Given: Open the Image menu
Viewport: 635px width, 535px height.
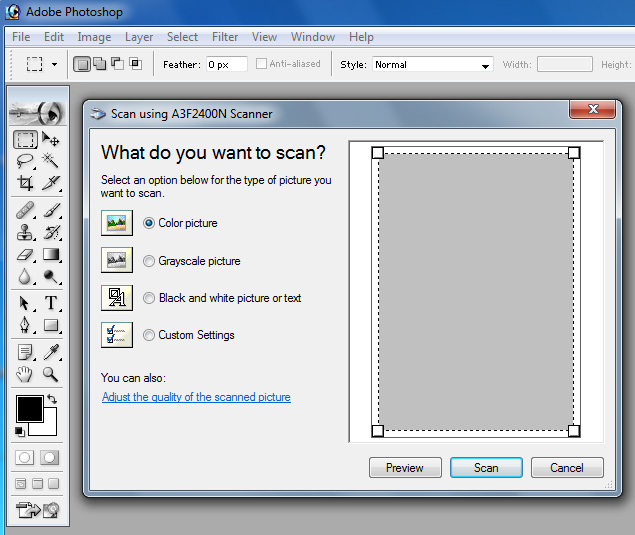Looking at the screenshot, I should tap(94, 37).
